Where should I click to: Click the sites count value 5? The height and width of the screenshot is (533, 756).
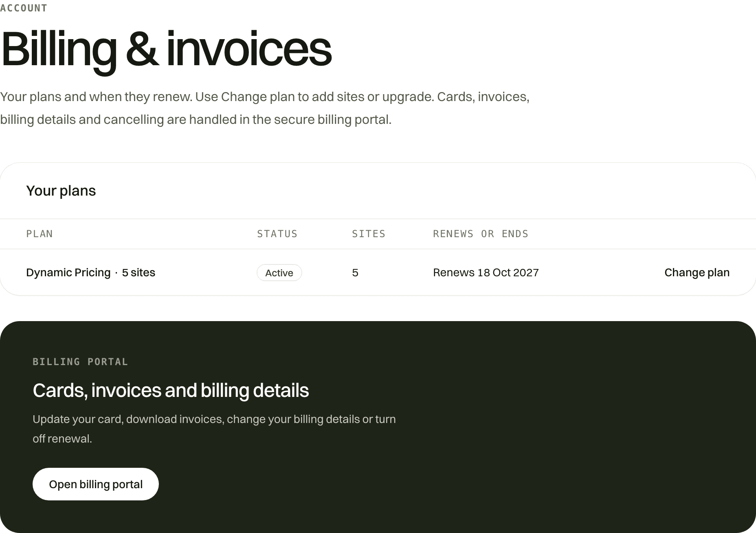(355, 273)
